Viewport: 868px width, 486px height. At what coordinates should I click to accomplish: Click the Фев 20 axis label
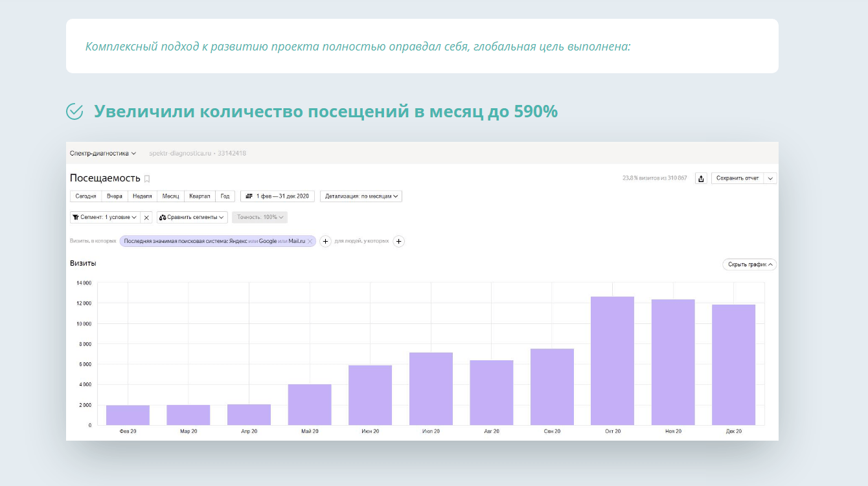point(128,432)
